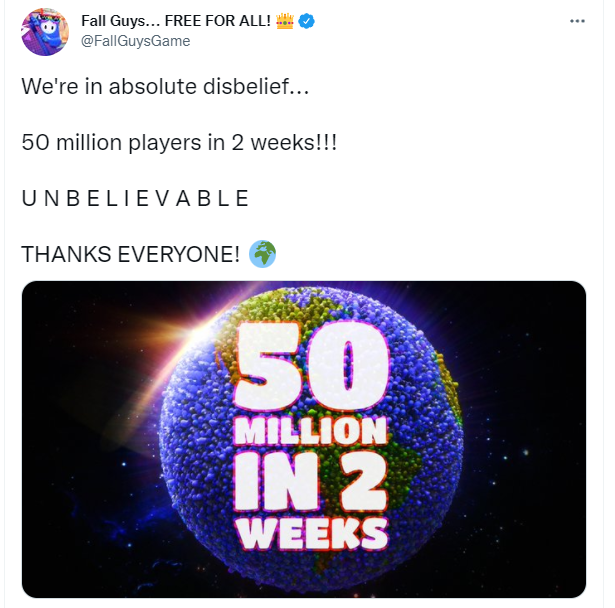This screenshot has height=608, width=615.
Task: Click the globe emoji after THANKS EVERYONE
Action: point(262,253)
